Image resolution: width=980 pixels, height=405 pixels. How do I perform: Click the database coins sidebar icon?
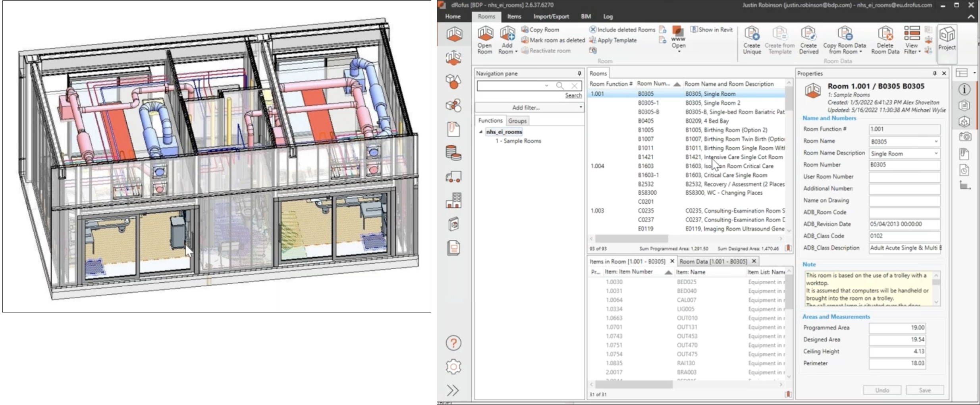454,153
